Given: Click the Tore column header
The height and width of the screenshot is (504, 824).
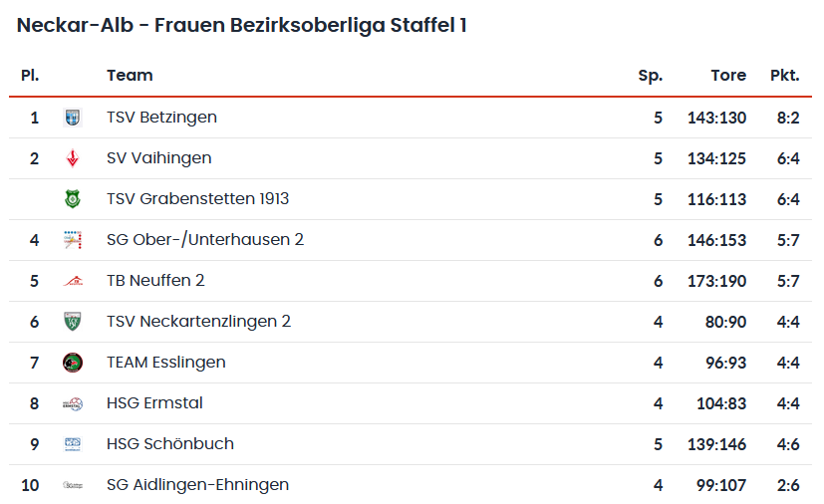Looking at the screenshot, I should [728, 76].
